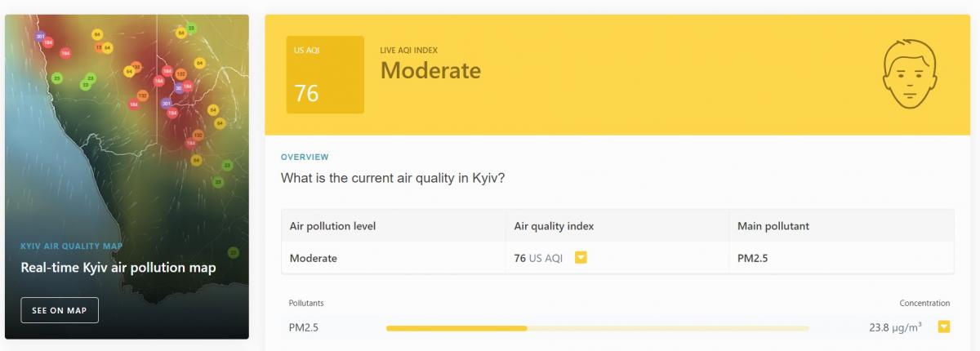The image size is (980, 351).
Task: Click the 76 US AQI table value
Action: pyautogui.click(x=538, y=258)
